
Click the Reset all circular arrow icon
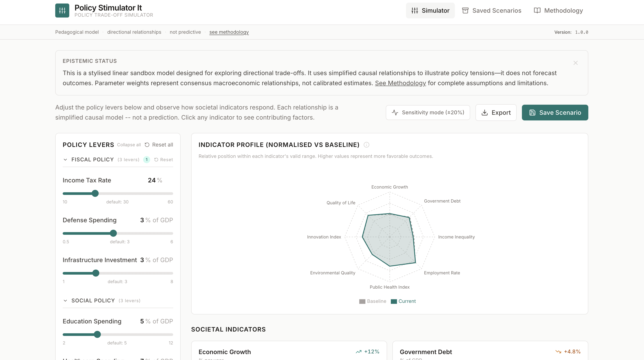pos(147,145)
